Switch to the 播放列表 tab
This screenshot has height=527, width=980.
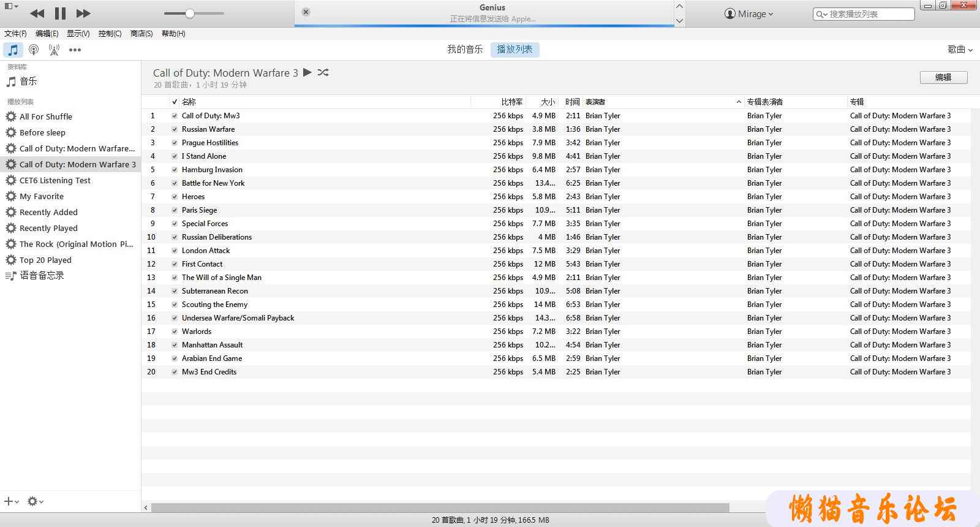(514, 50)
